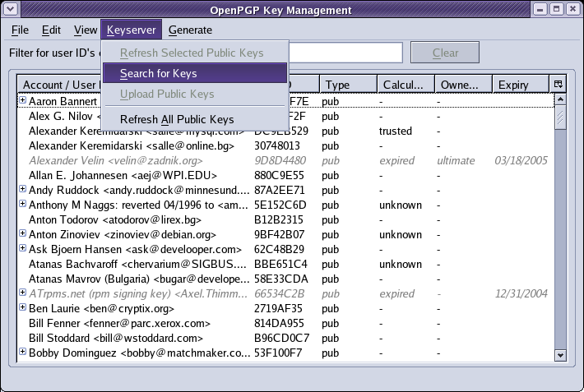Select the Anton Todorov key row
The image size is (584, 392).
pyautogui.click(x=285, y=220)
